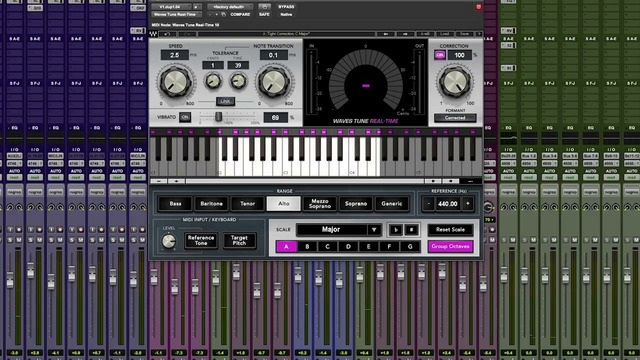Click the Save button in Waves toolbar

pyautogui.click(x=464, y=34)
